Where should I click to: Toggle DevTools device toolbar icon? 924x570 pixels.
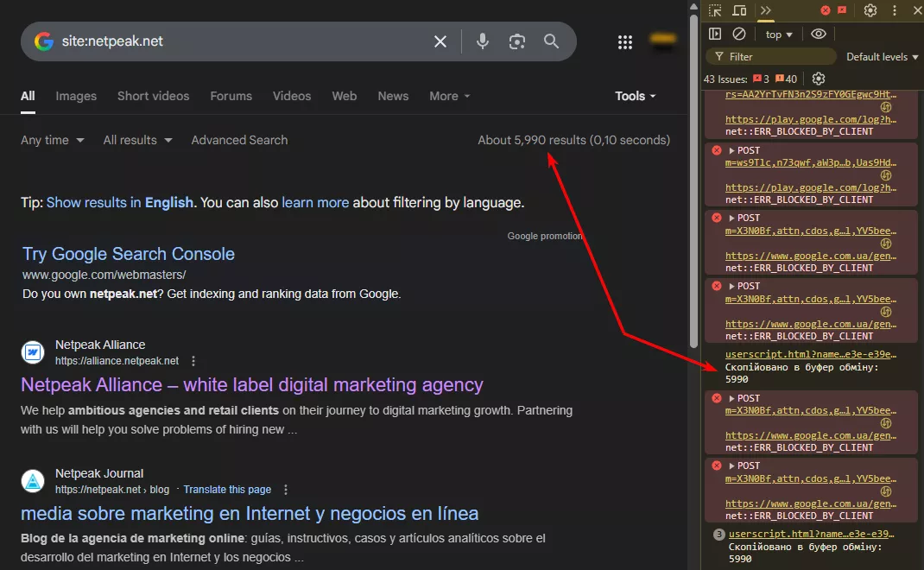coord(739,10)
